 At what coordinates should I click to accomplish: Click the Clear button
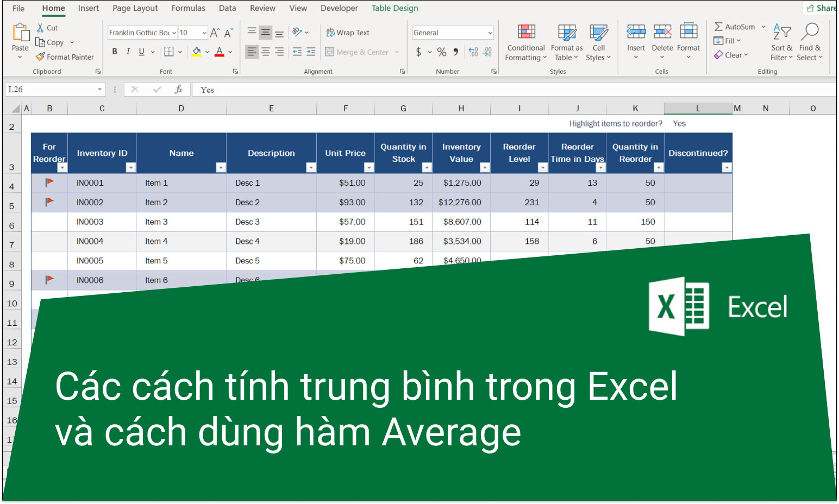(731, 55)
